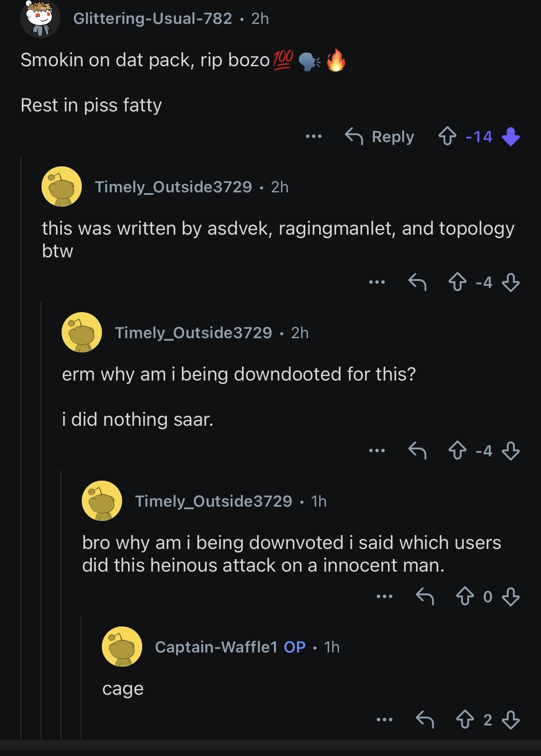The image size is (541, 756).
Task: Reply to the 'erm why am i being downdooted' comment
Action: tap(417, 450)
